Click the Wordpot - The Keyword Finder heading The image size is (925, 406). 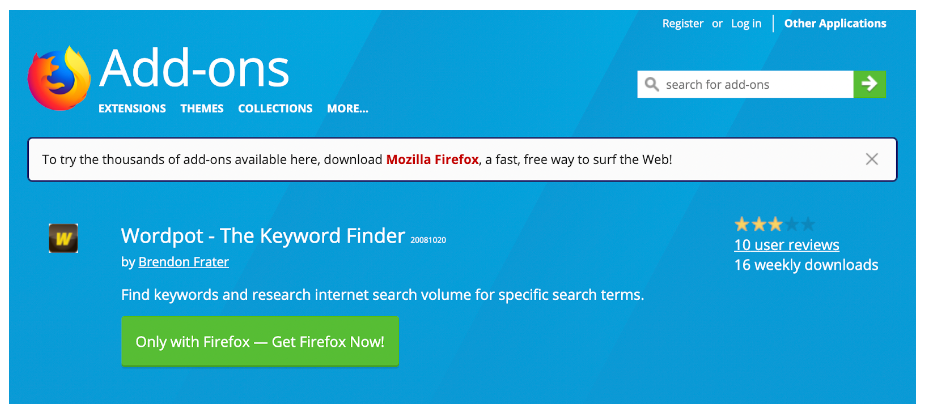[x=262, y=236]
